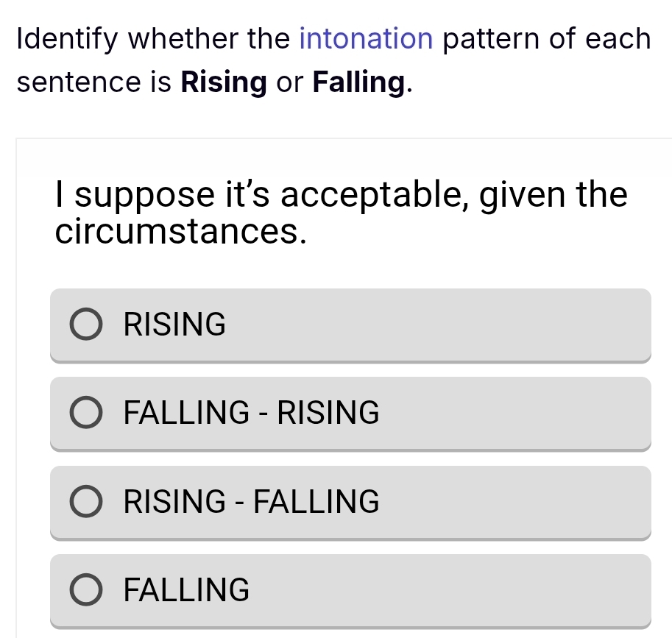This screenshot has width=672, height=638.
Task: Pick the RISING - FALLING radio circle
Action: 86,502
